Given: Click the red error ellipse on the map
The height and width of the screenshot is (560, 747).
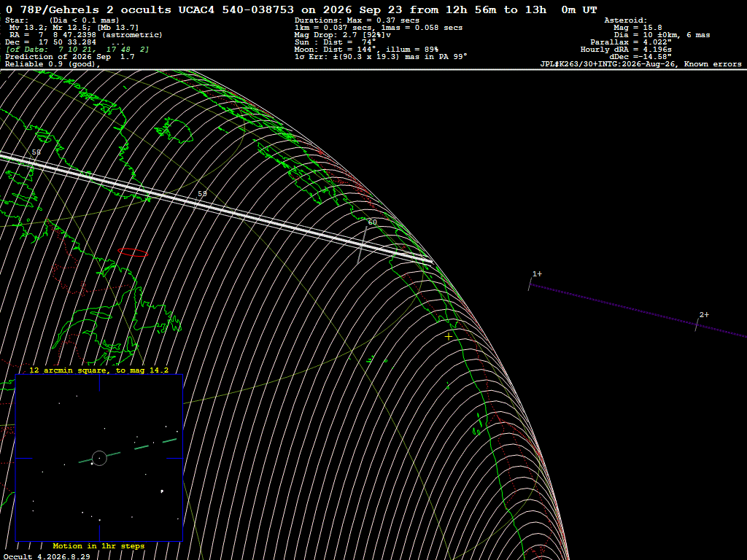Looking at the screenshot, I should pos(133,252).
